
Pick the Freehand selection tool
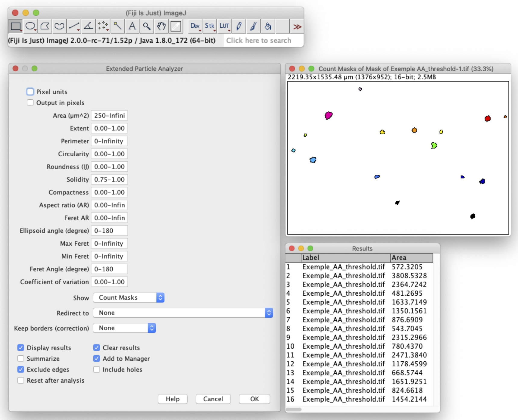point(59,26)
